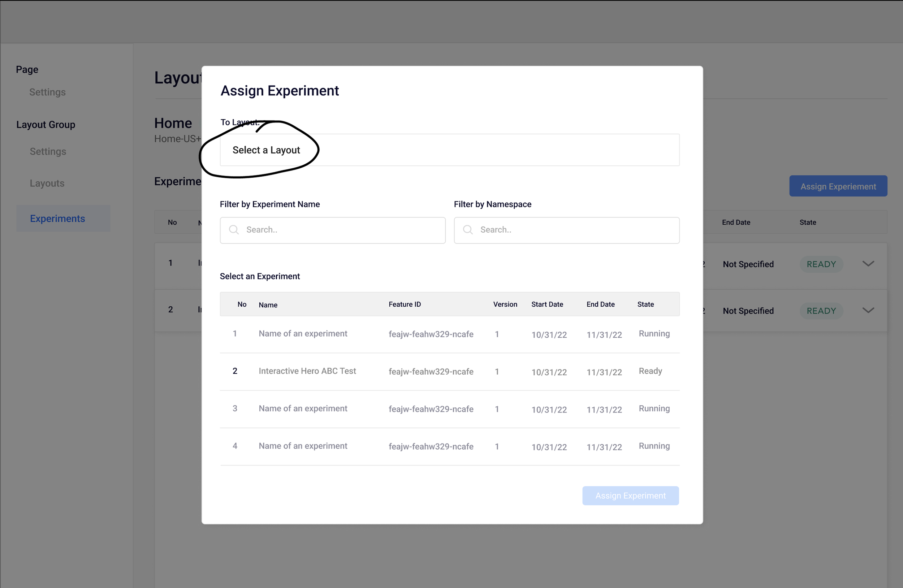Expand row 1 chevron in background table

tap(868, 264)
